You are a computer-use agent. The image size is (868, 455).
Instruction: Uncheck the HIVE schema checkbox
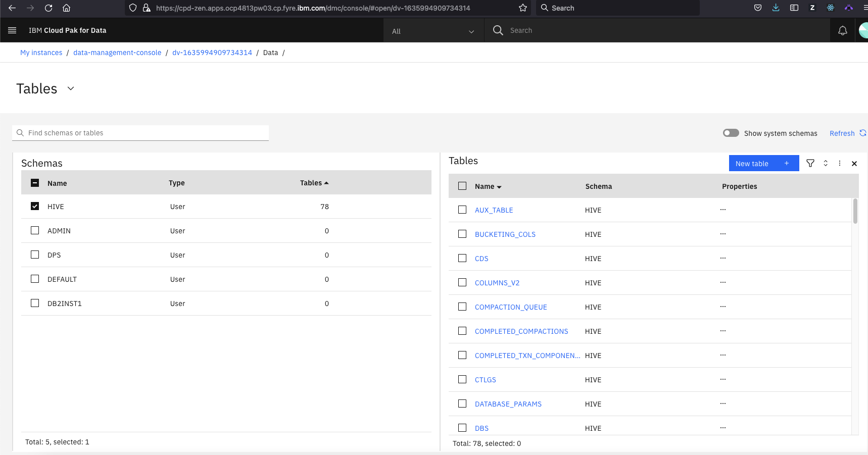(35, 206)
